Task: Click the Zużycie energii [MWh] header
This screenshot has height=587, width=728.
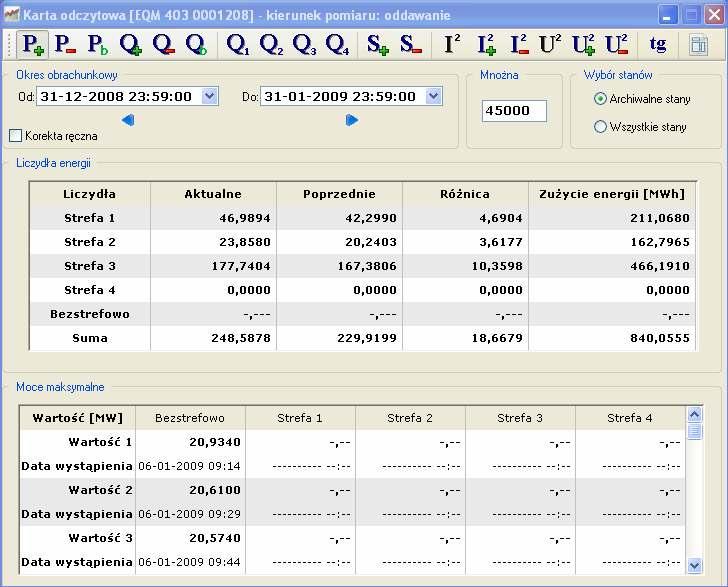Action: point(612,194)
